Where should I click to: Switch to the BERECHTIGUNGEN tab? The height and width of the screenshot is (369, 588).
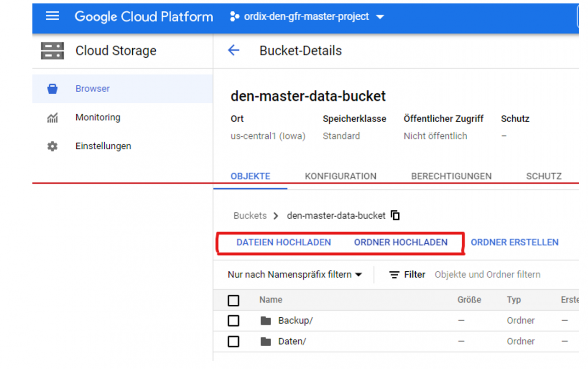click(451, 176)
